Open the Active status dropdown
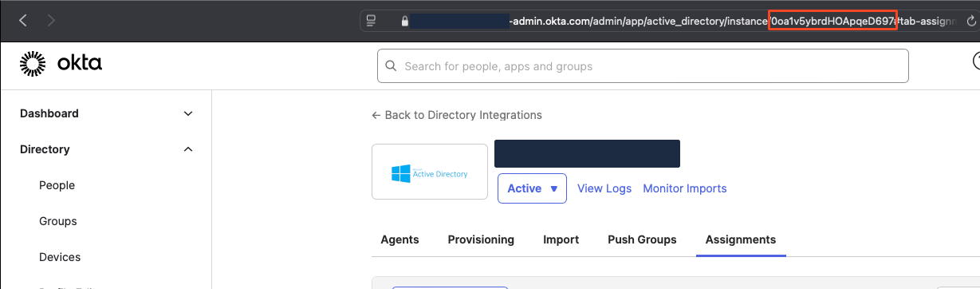Image resolution: width=980 pixels, height=289 pixels. pos(532,188)
